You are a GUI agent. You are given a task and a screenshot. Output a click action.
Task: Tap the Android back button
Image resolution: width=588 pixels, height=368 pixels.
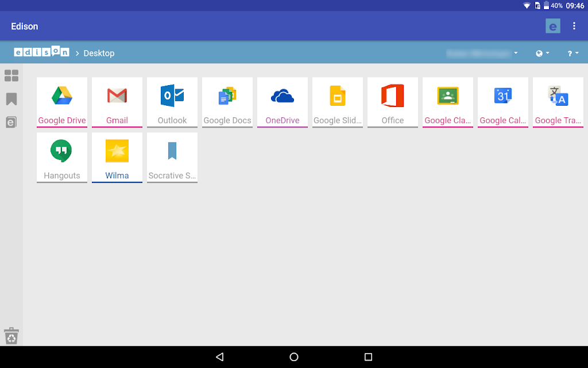[x=220, y=356]
